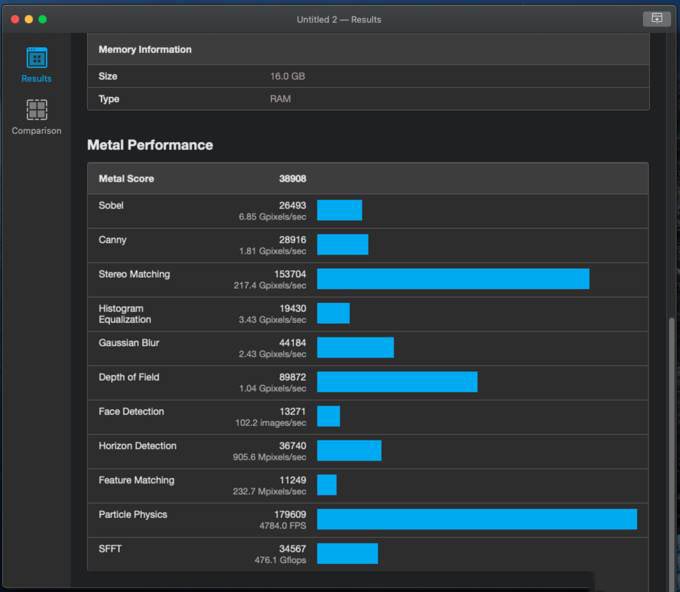The width and height of the screenshot is (680, 592).
Task: Click the green zoom window button
Action: [42, 19]
